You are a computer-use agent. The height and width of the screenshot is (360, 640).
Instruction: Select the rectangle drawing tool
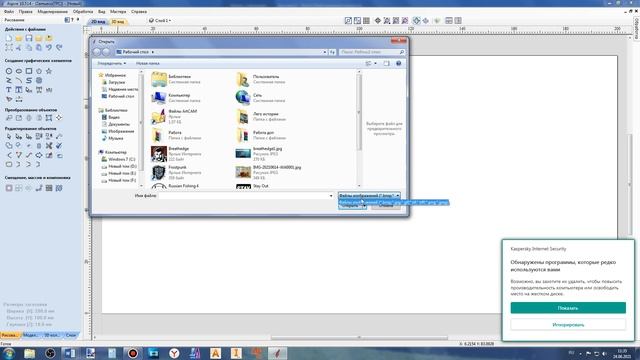[29, 71]
